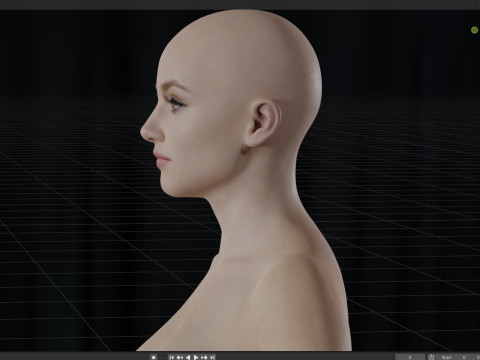Click the green status dot in viewport corner
Viewport: 480px width, 360px height.
pos(474,30)
